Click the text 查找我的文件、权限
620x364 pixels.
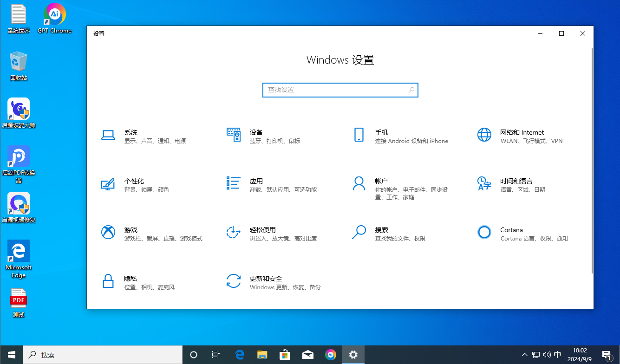coord(400,239)
